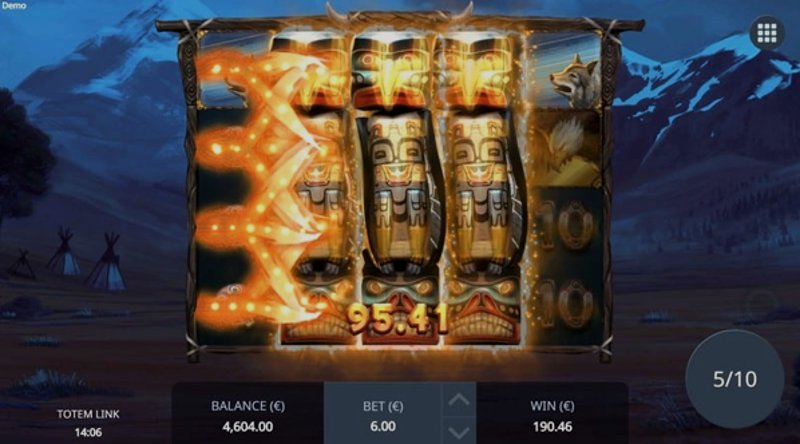Screen dimensions: 800x444
Task: Click the grinning face at the fourth totem's base
Action: pos(482,311)
